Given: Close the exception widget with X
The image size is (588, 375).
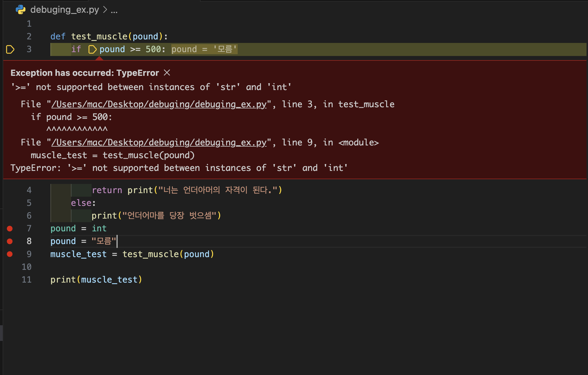Looking at the screenshot, I should tap(167, 73).
